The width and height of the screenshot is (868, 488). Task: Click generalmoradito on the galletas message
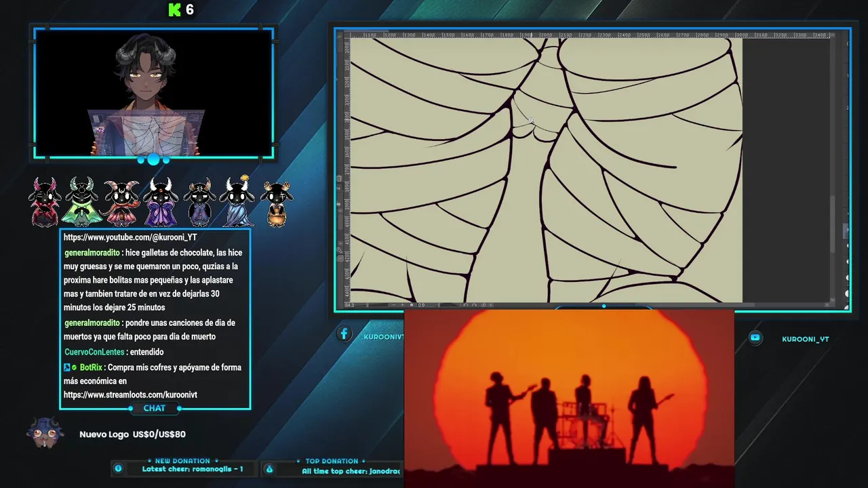[92, 253]
